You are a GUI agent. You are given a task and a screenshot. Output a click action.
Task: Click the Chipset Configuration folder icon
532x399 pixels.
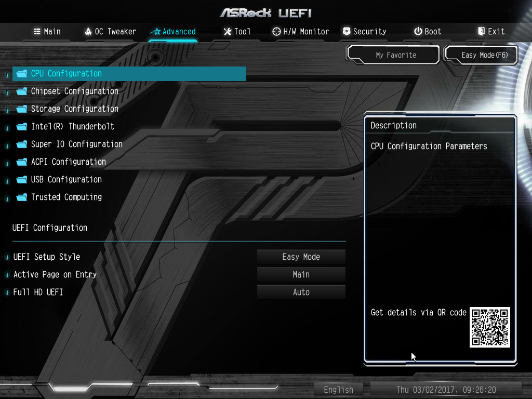(22, 91)
